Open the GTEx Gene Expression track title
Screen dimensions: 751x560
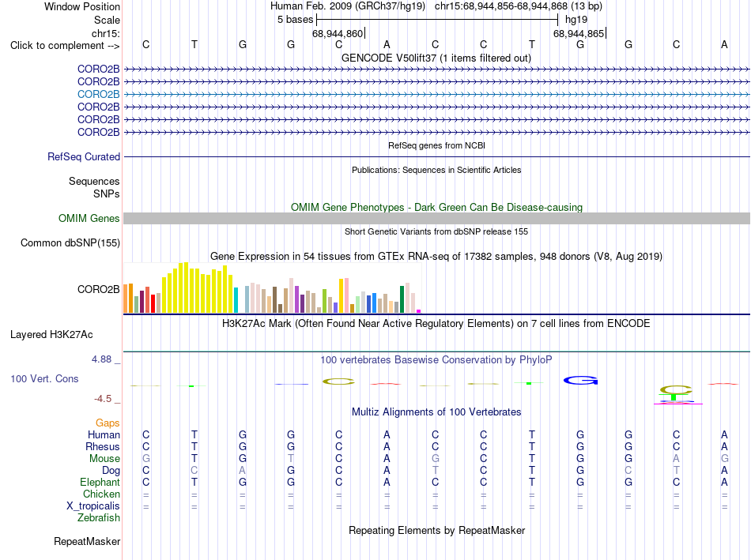coord(436,257)
